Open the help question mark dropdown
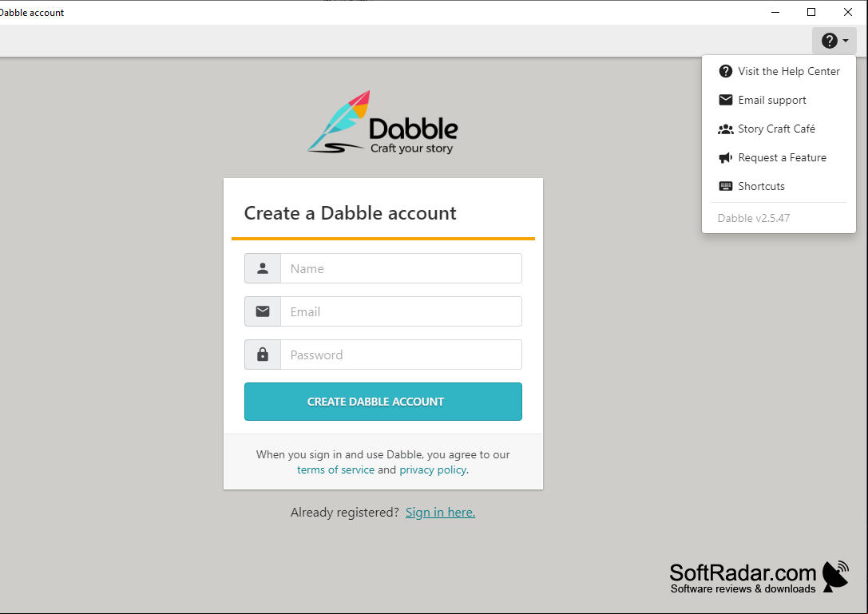Screen dimensions: 868x614 tap(834, 41)
